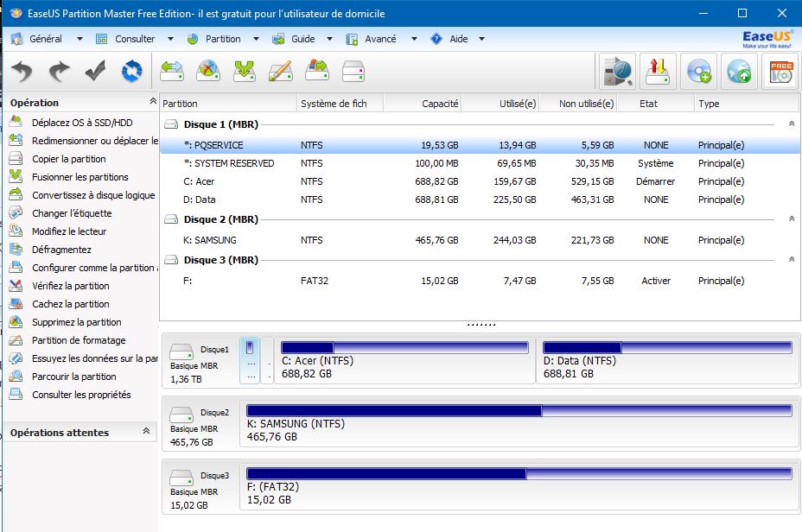The image size is (802, 532).
Task: Click Essuyez les données icon
Action: (16, 358)
